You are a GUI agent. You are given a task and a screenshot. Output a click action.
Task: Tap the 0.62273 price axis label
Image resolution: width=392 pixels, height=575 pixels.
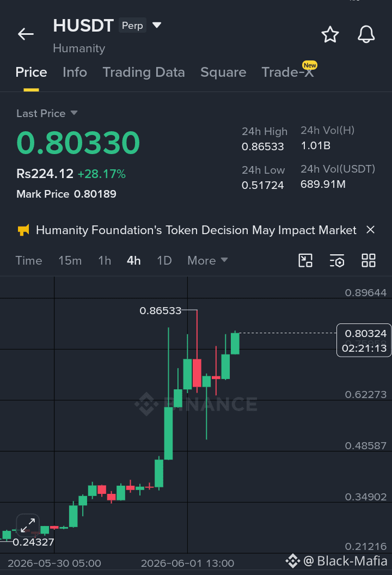[366, 395]
